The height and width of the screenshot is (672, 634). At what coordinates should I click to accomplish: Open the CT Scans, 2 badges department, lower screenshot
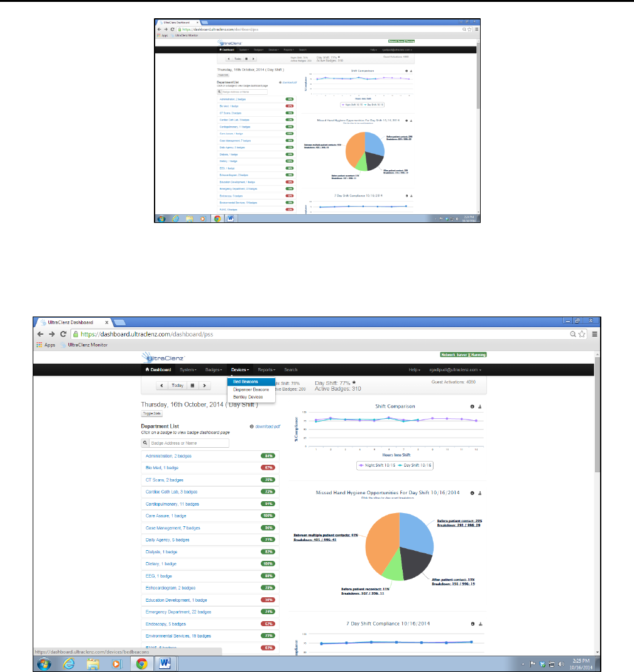[x=210, y=480]
